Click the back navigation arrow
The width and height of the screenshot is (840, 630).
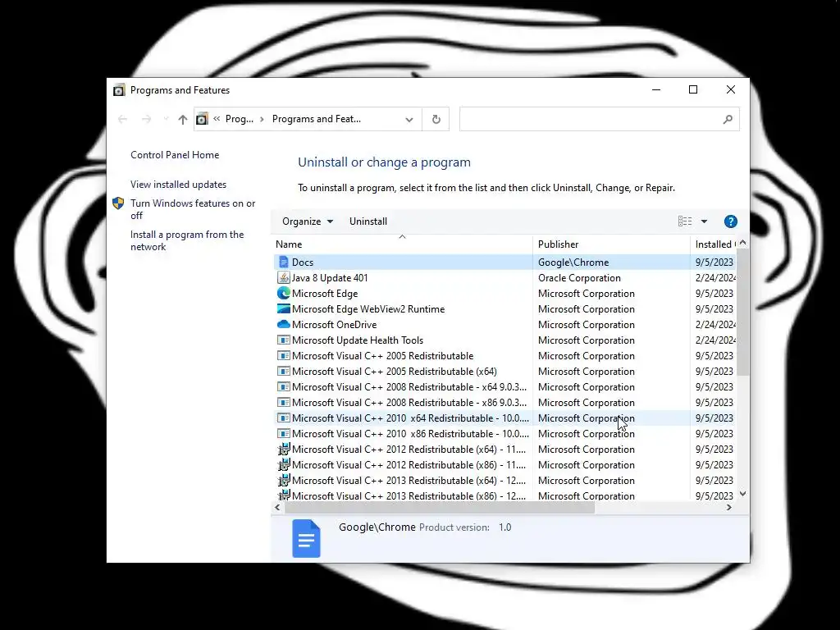pyautogui.click(x=123, y=119)
